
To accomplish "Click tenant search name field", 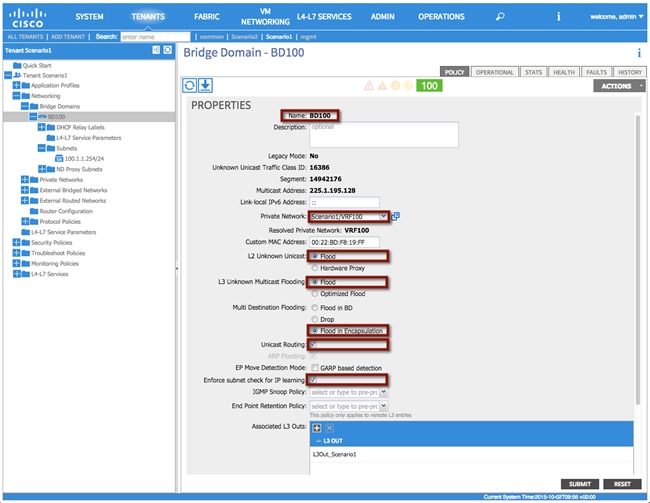I will coord(155,37).
